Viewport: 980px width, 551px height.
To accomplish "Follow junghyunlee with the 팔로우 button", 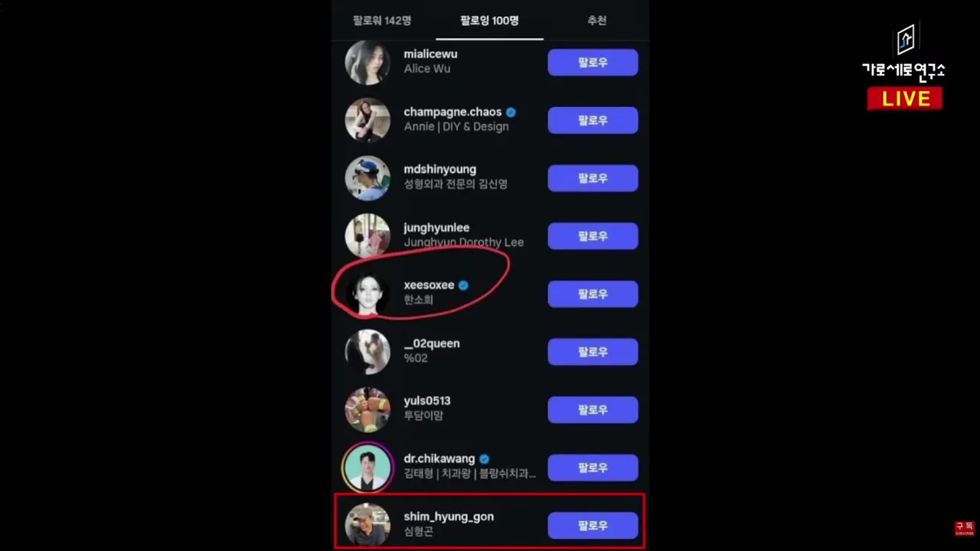I will point(593,236).
